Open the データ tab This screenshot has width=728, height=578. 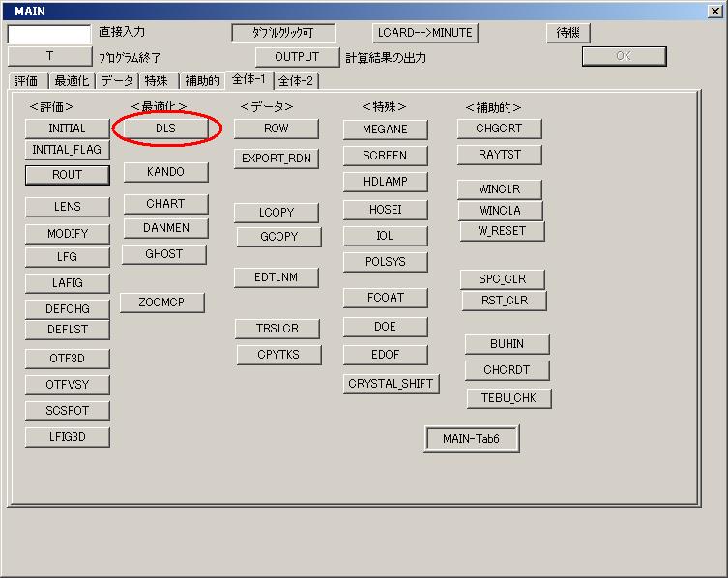[117, 81]
